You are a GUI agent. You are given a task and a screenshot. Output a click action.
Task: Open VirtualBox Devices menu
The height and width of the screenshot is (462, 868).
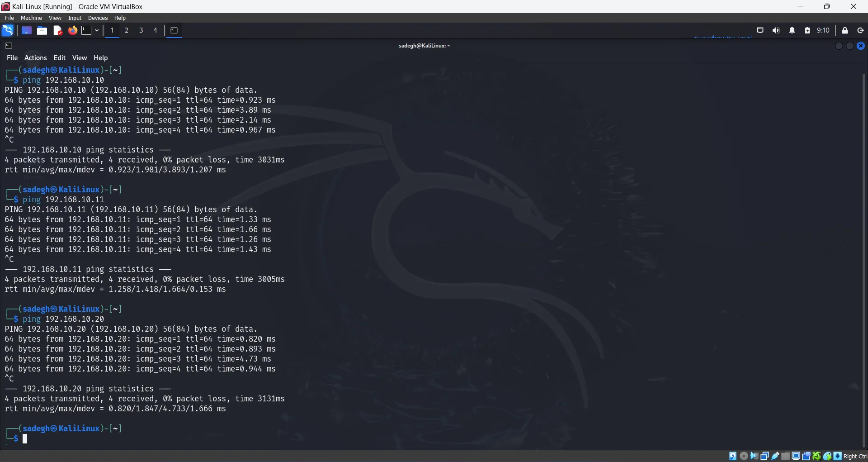[x=98, y=18]
